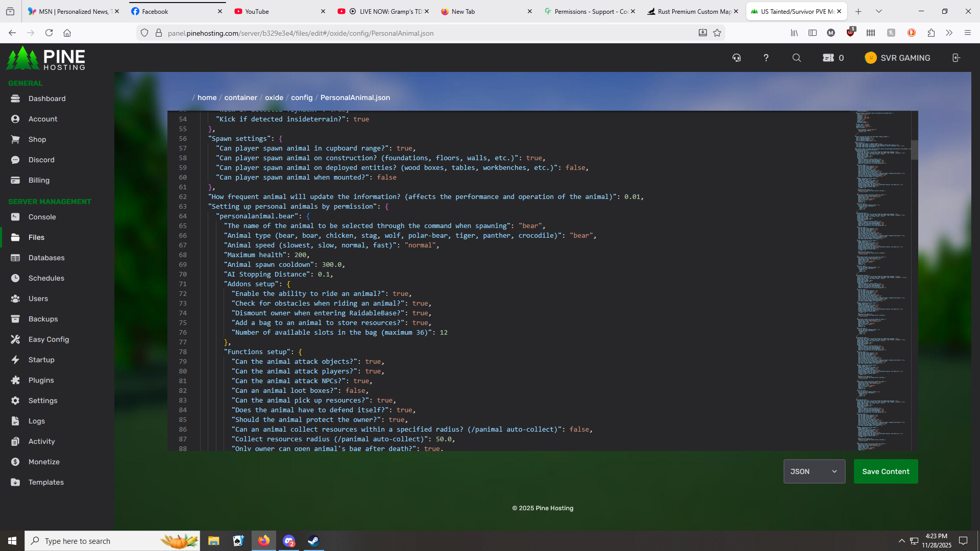Open Backups in the server management menu
980x551 pixels.
pos(43,319)
